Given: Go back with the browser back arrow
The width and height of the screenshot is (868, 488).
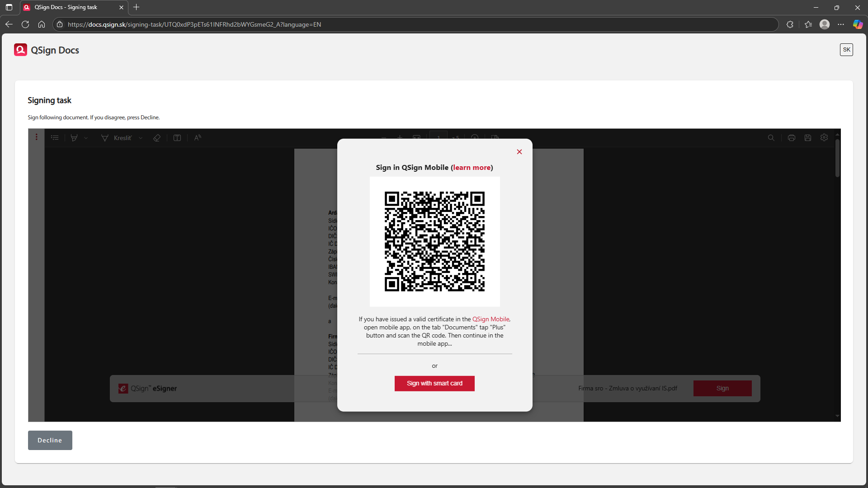Looking at the screenshot, I should pyautogui.click(x=9, y=24).
